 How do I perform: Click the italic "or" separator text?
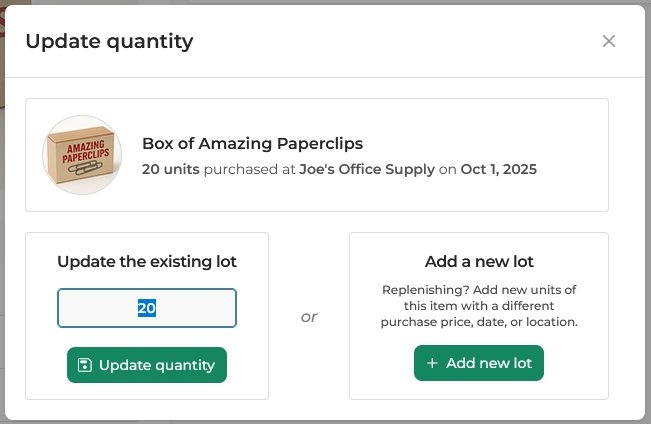(x=309, y=317)
